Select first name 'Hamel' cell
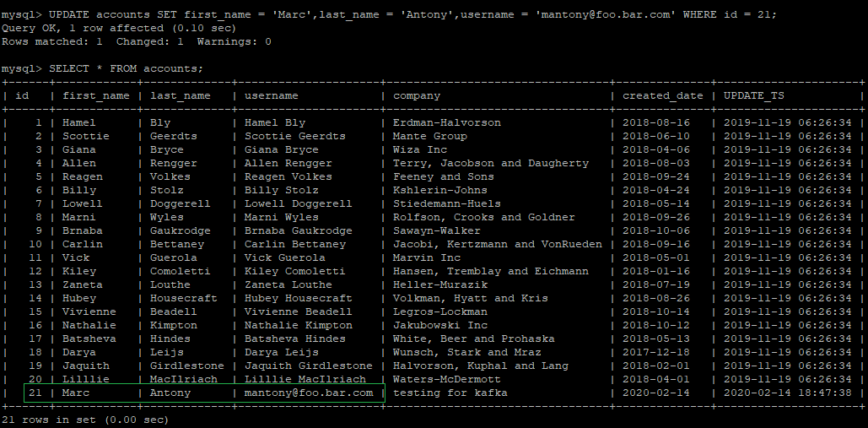The width and height of the screenshot is (868, 428). coord(79,123)
